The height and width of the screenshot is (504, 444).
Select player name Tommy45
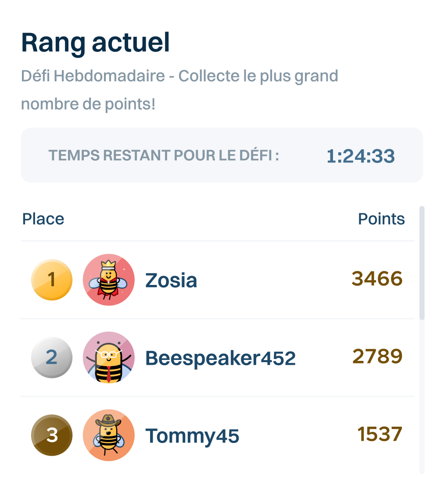[x=192, y=436]
